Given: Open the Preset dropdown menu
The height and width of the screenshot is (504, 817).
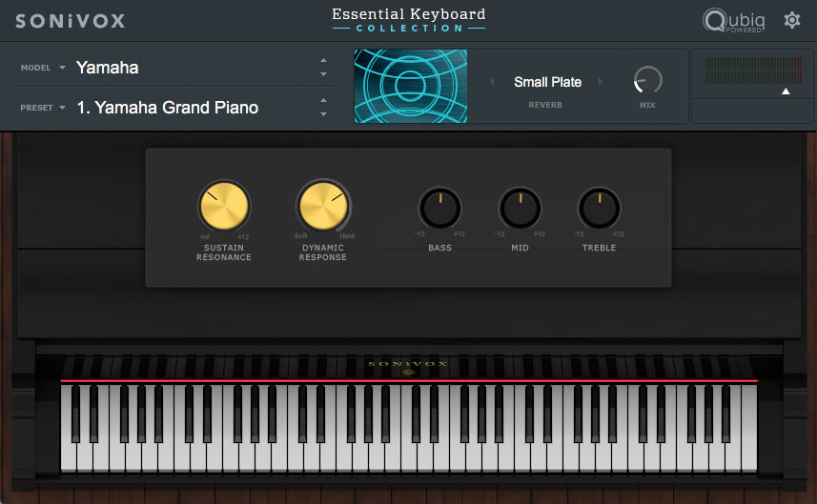Looking at the screenshot, I should click(x=62, y=109).
